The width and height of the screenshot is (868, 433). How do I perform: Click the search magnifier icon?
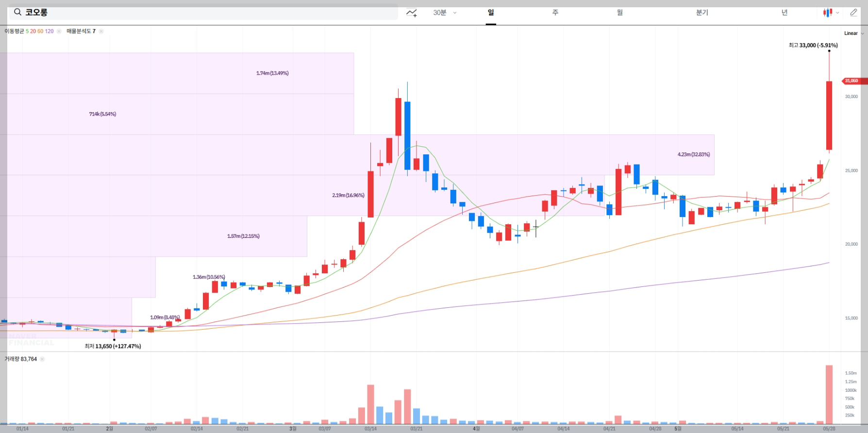[x=17, y=12]
